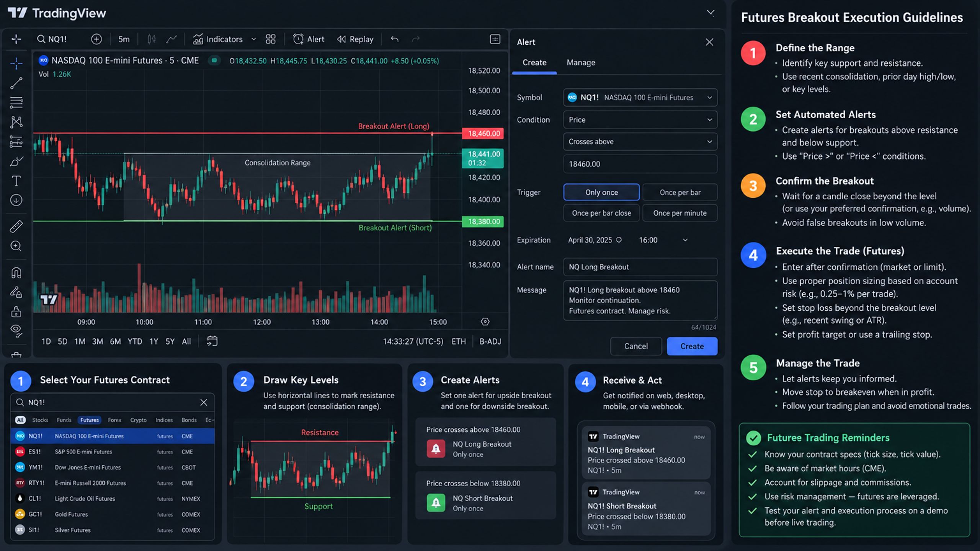Hide all drawings with eye icon
This screenshot has height=551, width=980.
click(x=16, y=331)
